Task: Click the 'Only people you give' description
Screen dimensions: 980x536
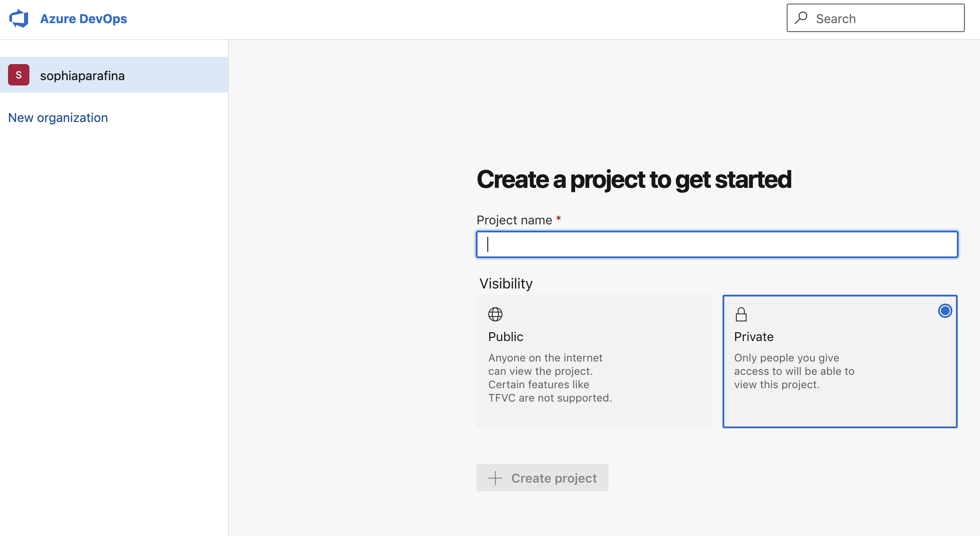Action: pos(794,371)
